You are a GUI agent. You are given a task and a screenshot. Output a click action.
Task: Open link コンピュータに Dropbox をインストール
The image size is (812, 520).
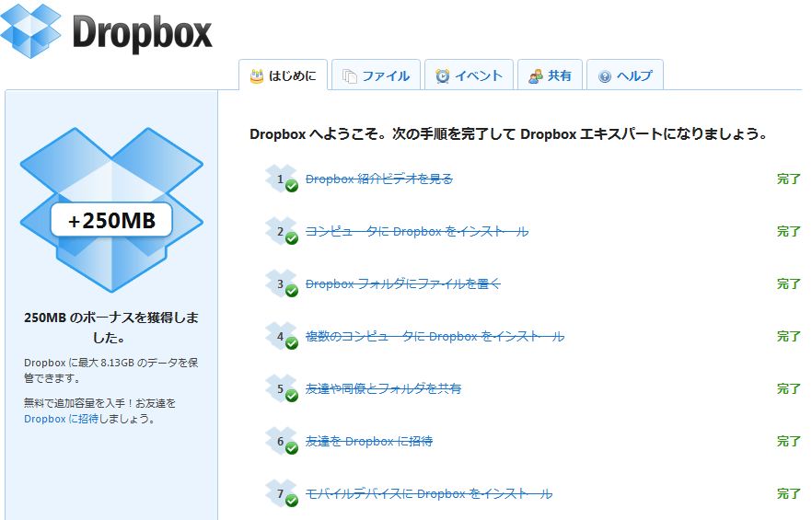(x=417, y=231)
